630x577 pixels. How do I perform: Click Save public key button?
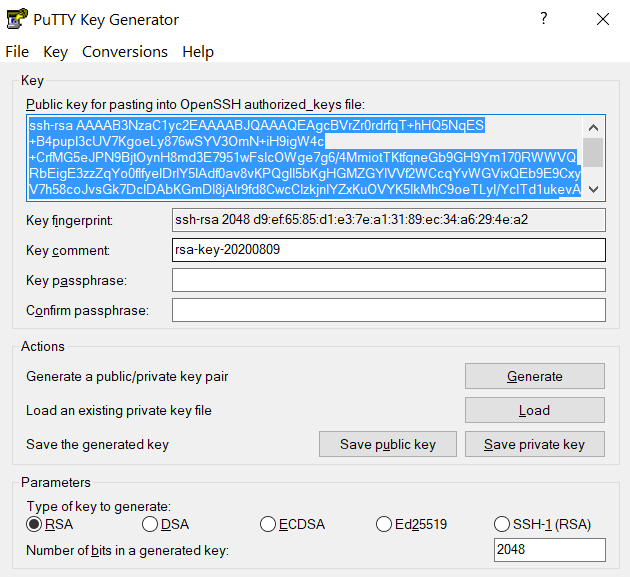388,444
